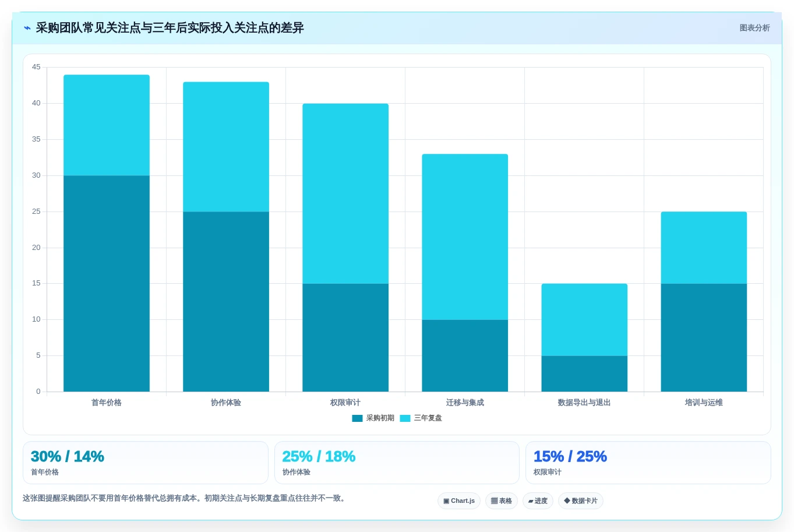The image size is (794, 532).
Task: Open the 25% / 18% 协作体验 card
Action: [397, 463]
